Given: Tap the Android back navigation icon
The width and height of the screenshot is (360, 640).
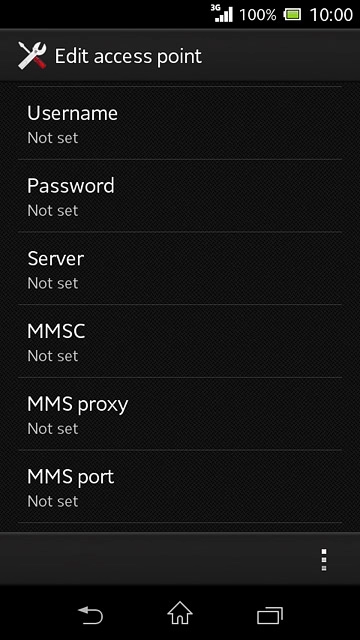Looking at the screenshot, I should (x=90, y=615).
